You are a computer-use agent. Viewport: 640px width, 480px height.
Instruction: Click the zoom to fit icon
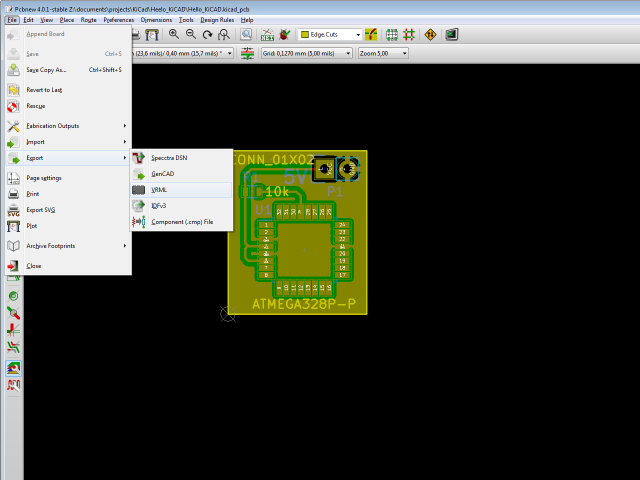224,35
